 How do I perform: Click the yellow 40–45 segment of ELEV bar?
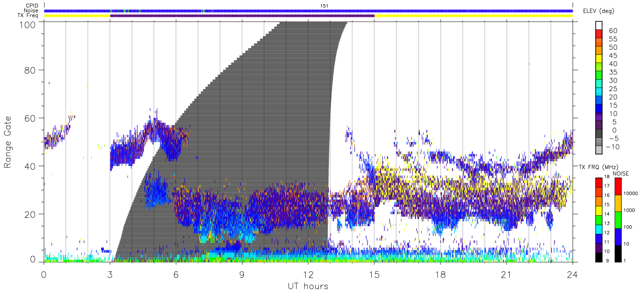pyautogui.click(x=599, y=59)
